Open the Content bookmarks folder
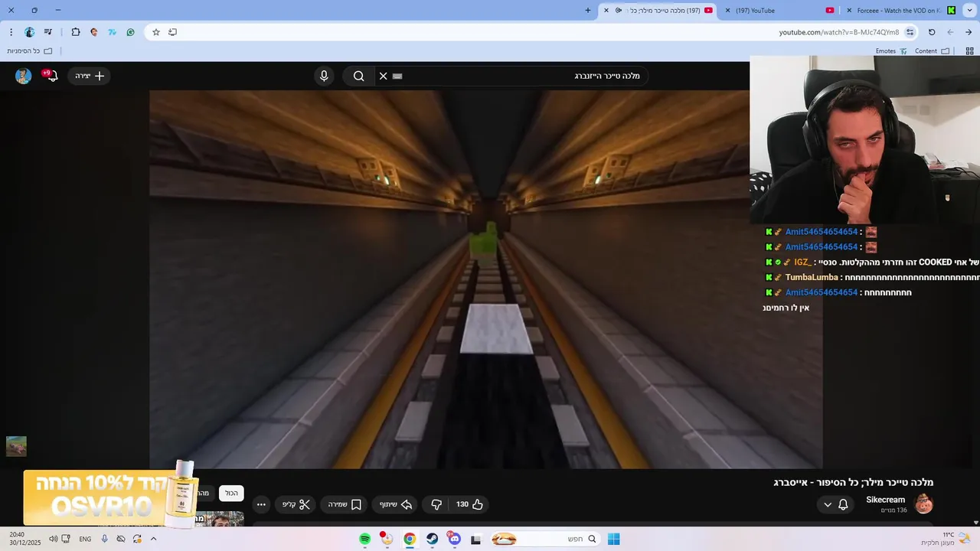The width and height of the screenshot is (980, 551). tap(932, 51)
